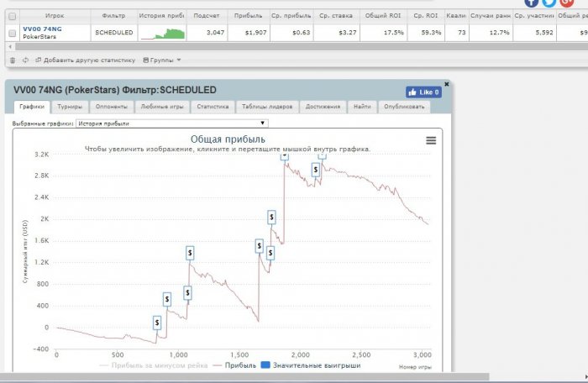The width and height of the screenshot is (588, 383).
Task: Click Добавить другую статистику button
Action: click(85, 60)
